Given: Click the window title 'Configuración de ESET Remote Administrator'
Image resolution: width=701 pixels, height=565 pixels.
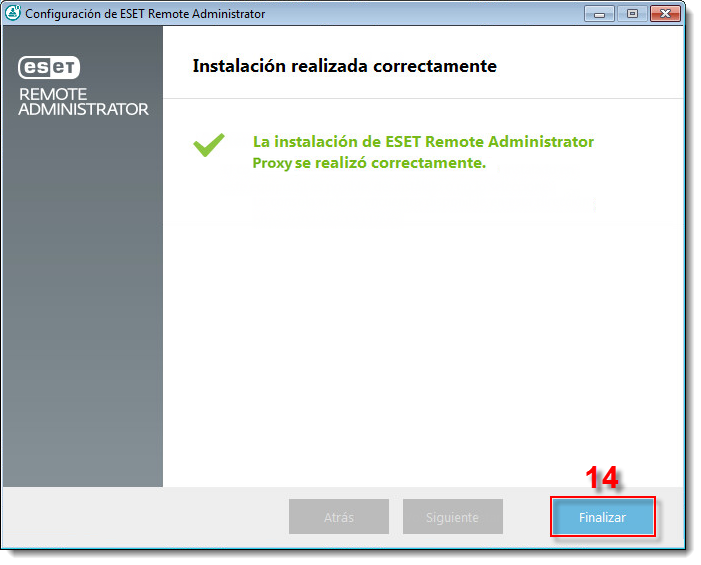Looking at the screenshot, I should (x=145, y=14).
